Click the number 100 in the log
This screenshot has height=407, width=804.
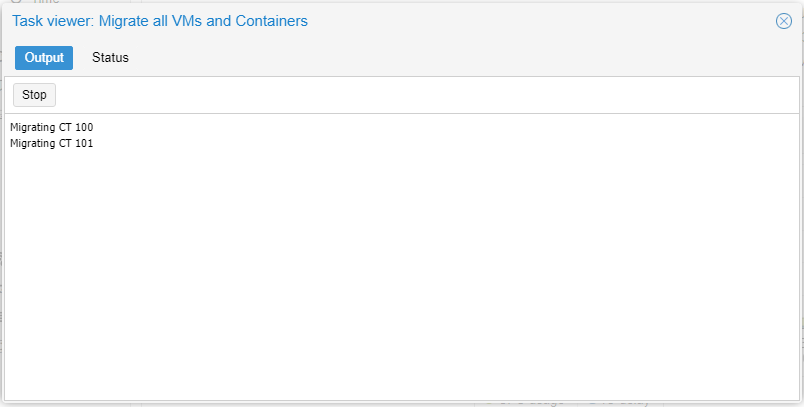pyautogui.click(x=84, y=127)
